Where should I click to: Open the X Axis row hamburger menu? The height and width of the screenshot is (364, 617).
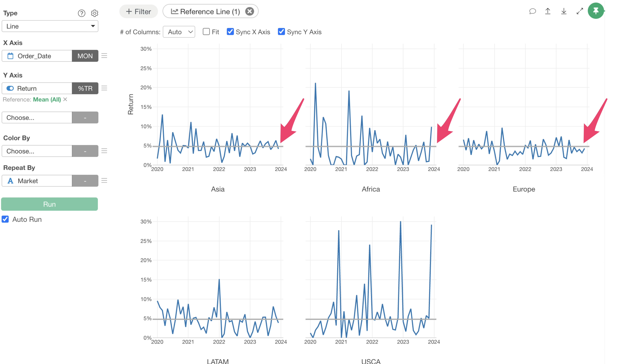104,56
